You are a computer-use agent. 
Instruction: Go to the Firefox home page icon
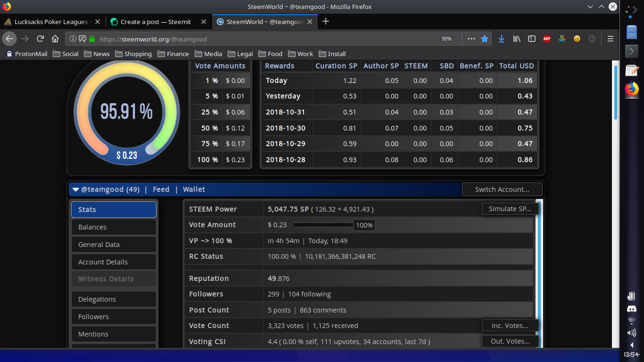coord(55,39)
